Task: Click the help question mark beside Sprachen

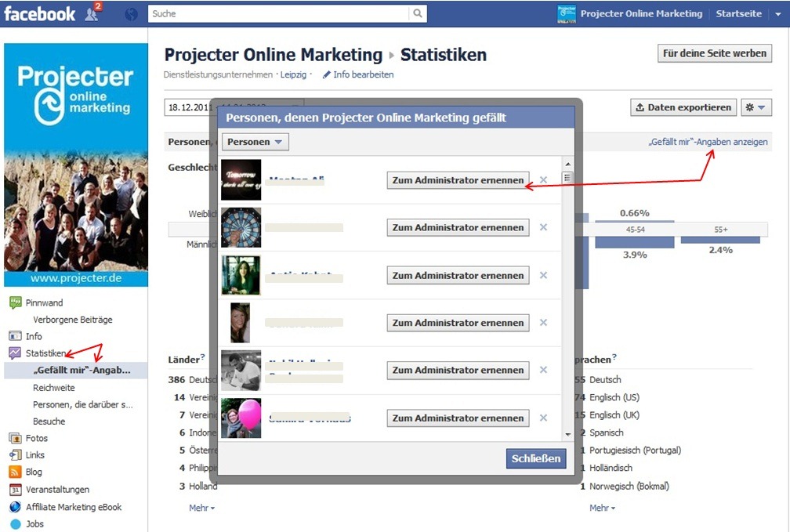Action: coord(614,356)
